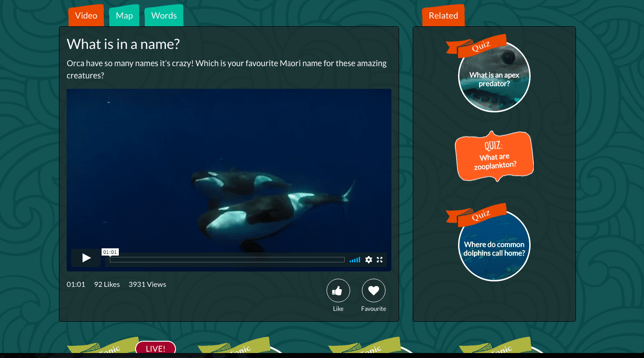
Task: Open video settings gear icon
Action: [x=369, y=260]
